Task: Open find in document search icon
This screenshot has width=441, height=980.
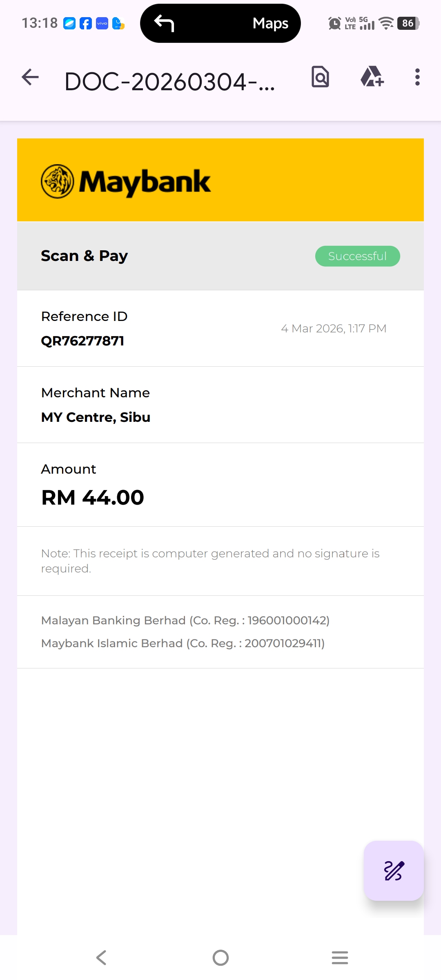Action: pyautogui.click(x=321, y=77)
